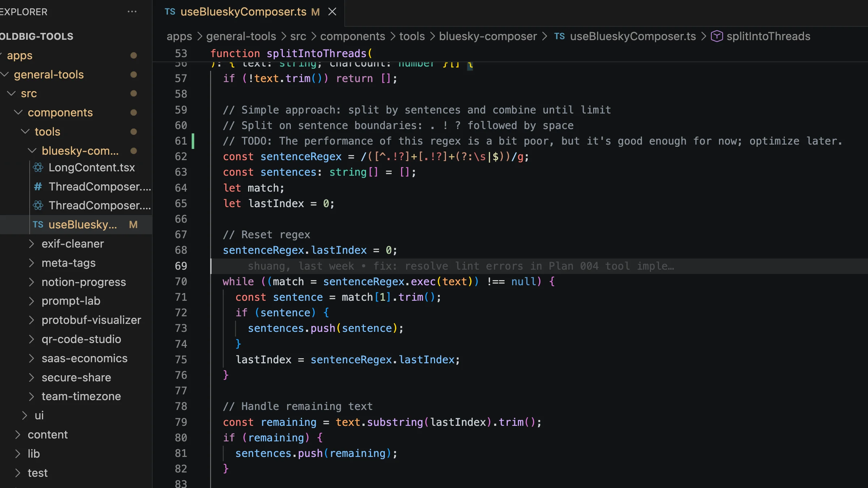The width and height of the screenshot is (868, 488).
Task: Click hash icon beside ThreadComposer CSS file
Action: click(38, 187)
